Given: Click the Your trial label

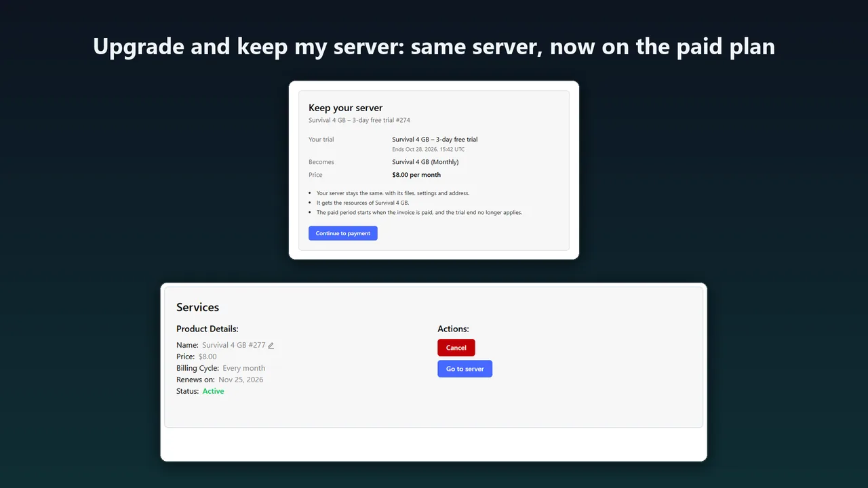Looking at the screenshot, I should (x=321, y=140).
